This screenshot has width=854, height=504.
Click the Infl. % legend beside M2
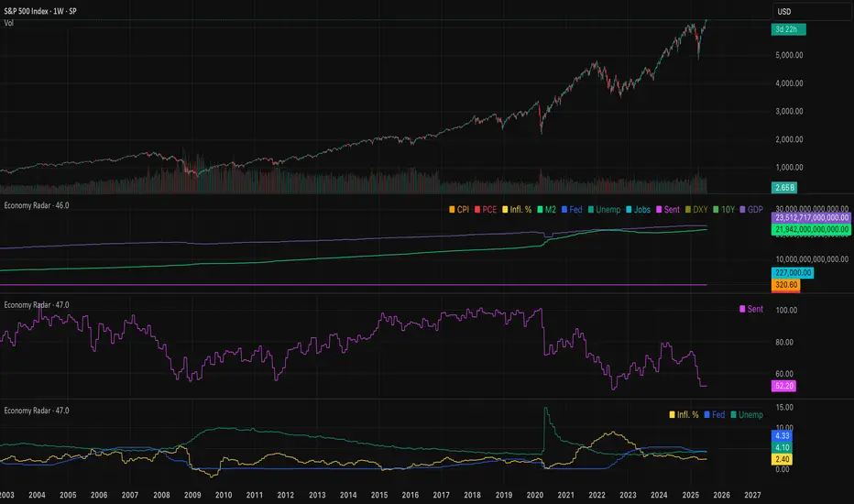[x=517, y=210]
